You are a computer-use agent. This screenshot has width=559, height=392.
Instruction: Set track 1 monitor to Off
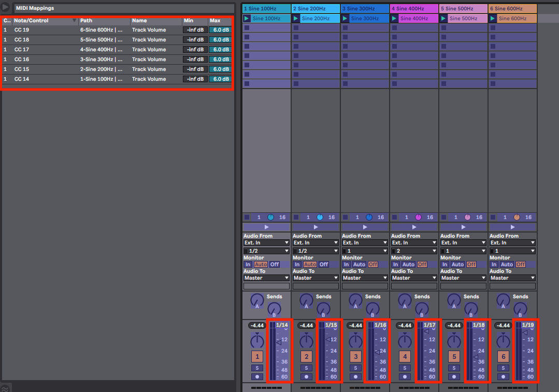(x=275, y=265)
